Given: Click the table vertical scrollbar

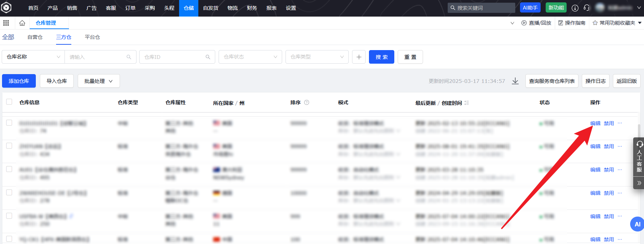Looking at the screenshot, I should 639,131.
